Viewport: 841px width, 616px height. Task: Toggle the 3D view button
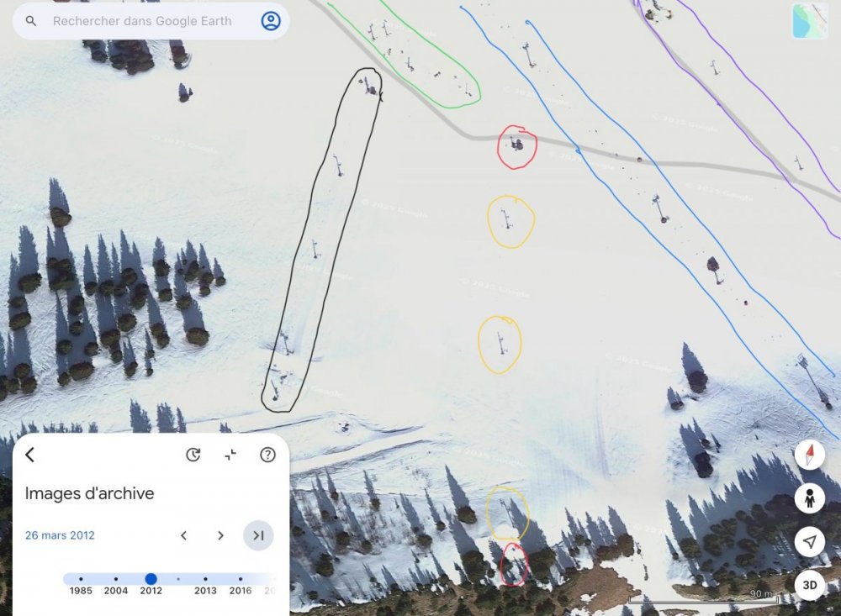[809, 585]
